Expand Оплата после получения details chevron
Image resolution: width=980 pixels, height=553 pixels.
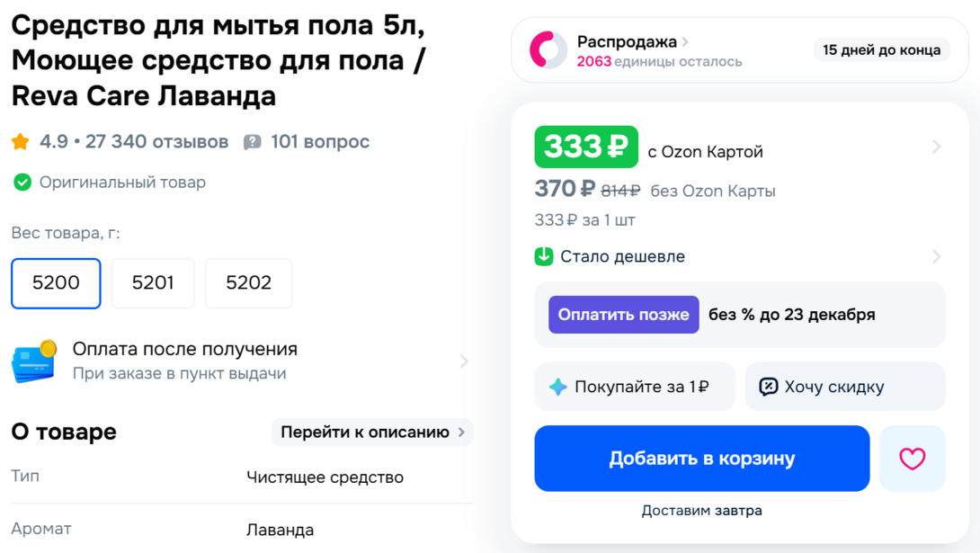[x=464, y=361]
